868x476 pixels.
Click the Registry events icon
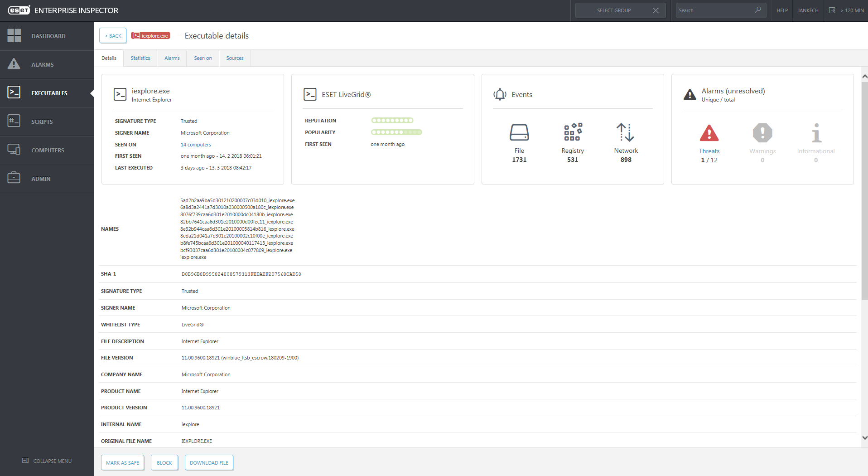[573, 132]
